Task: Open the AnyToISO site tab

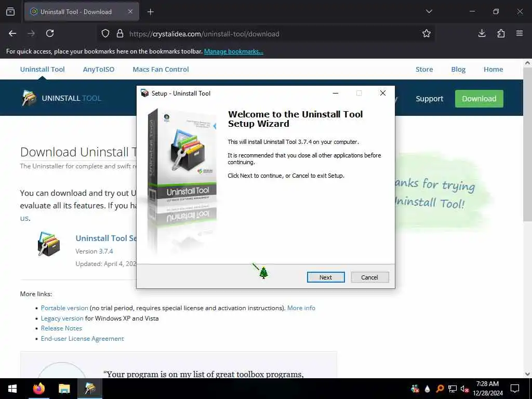Action: pos(99,69)
